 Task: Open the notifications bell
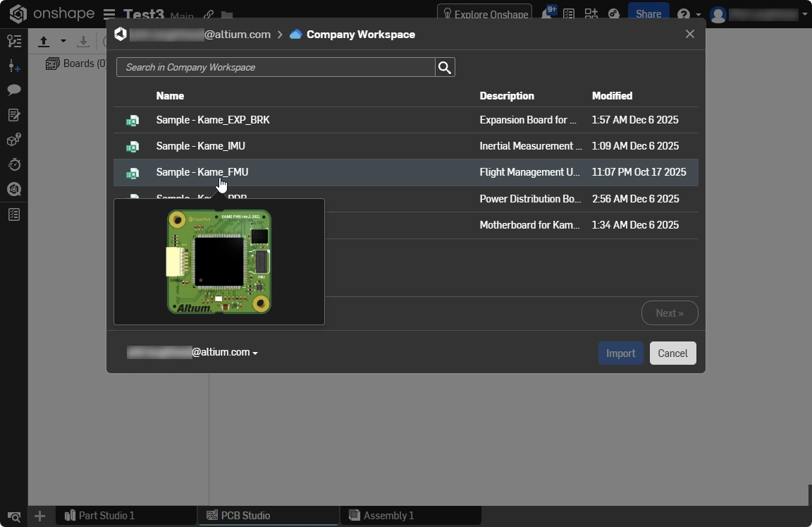coord(547,13)
